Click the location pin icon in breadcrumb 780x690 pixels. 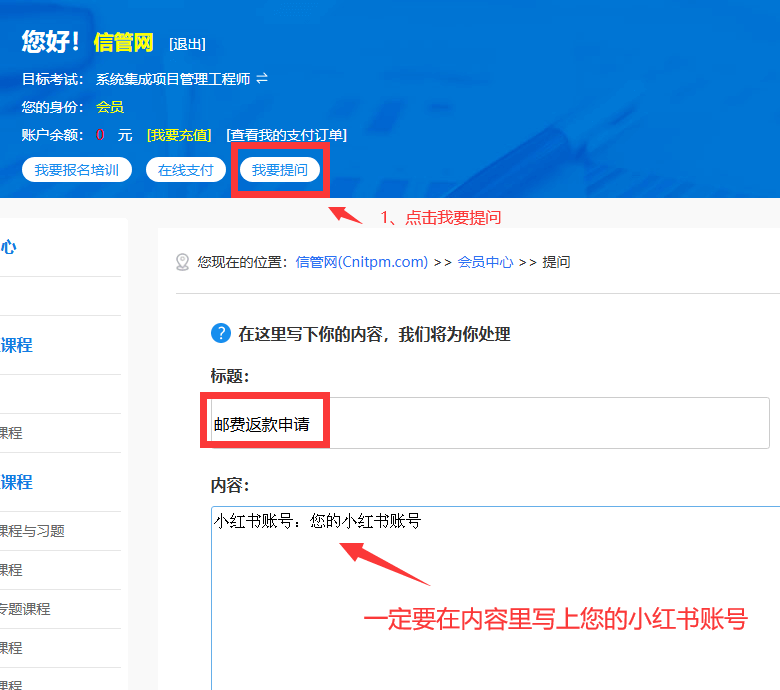coord(182,262)
